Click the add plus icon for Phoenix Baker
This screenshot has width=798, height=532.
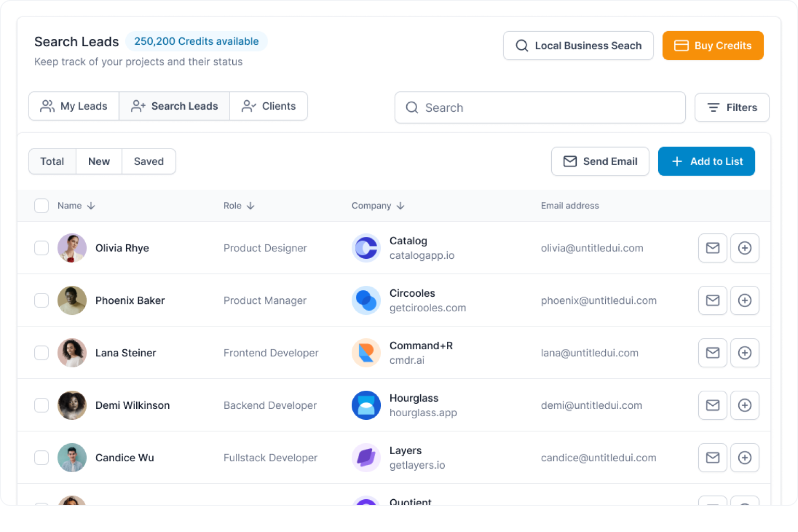pyautogui.click(x=744, y=300)
